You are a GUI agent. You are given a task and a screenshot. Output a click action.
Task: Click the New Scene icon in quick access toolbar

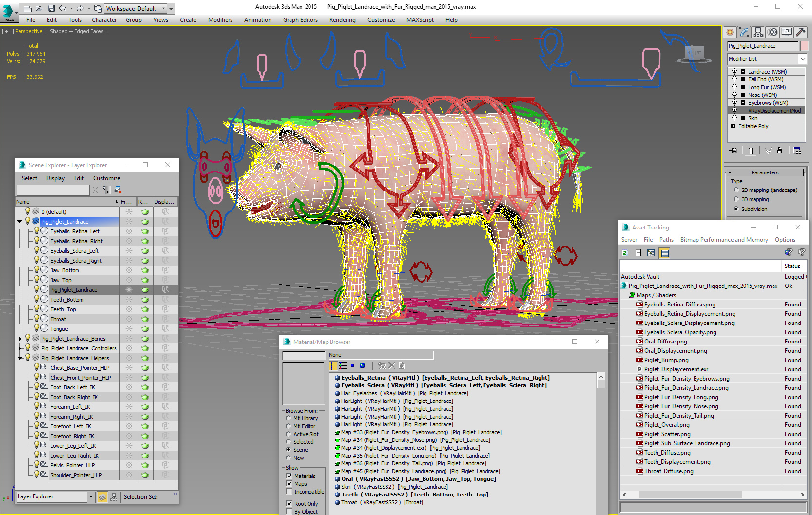(28, 8)
